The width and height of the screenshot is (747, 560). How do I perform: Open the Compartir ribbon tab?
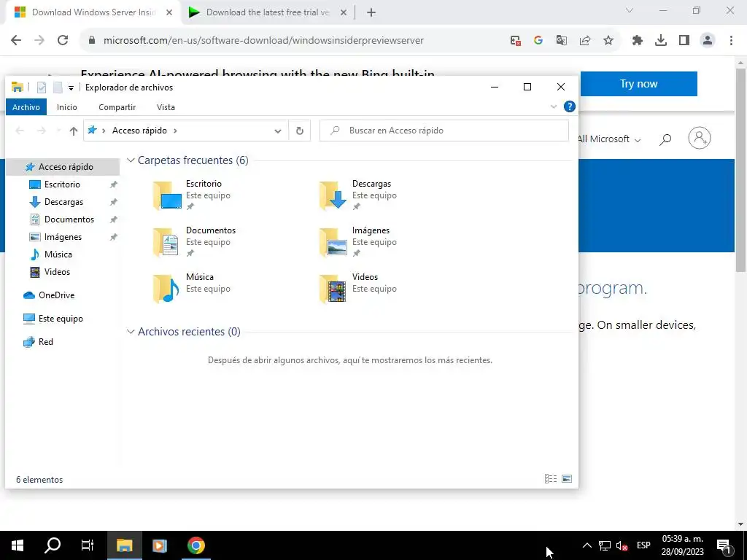(x=117, y=107)
